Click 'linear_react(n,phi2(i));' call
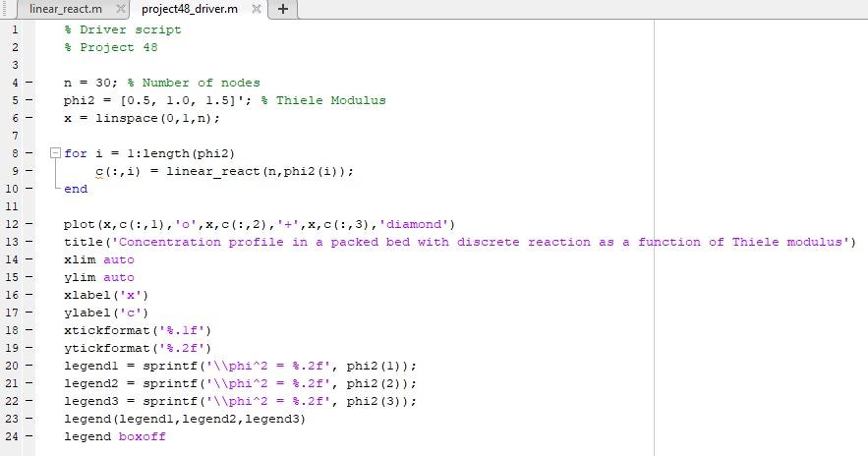The image size is (868, 456). [260, 172]
